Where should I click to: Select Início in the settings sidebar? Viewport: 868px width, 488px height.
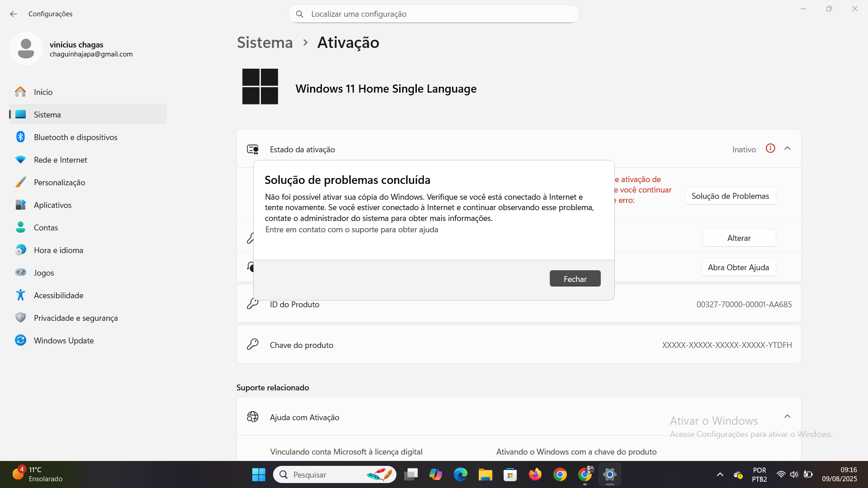click(88, 92)
